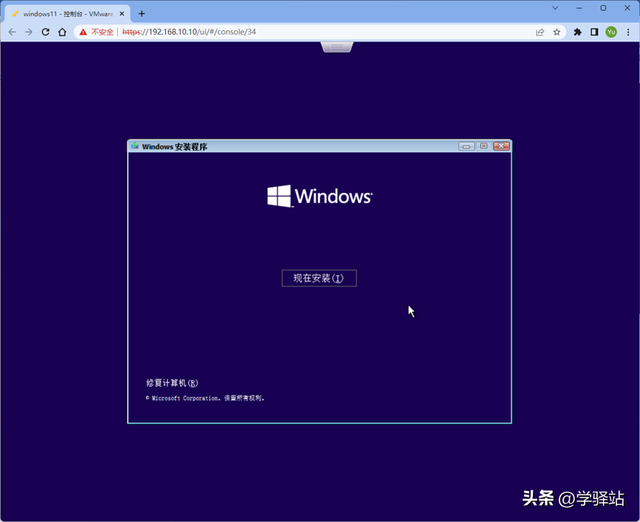Maximize the Chrome browser window
The height and width of the screenshot is (522, 640).
pyautogui.click(x=603, y=8)
